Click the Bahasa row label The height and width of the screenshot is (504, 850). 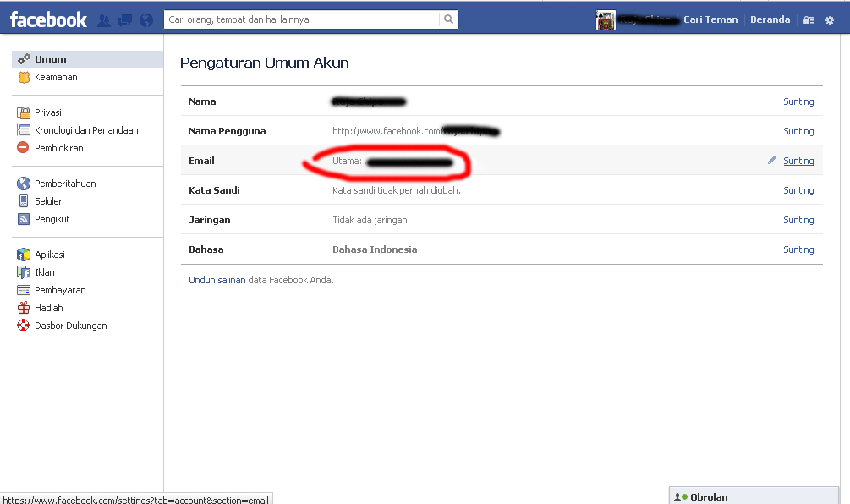click(x=206, y=249)
